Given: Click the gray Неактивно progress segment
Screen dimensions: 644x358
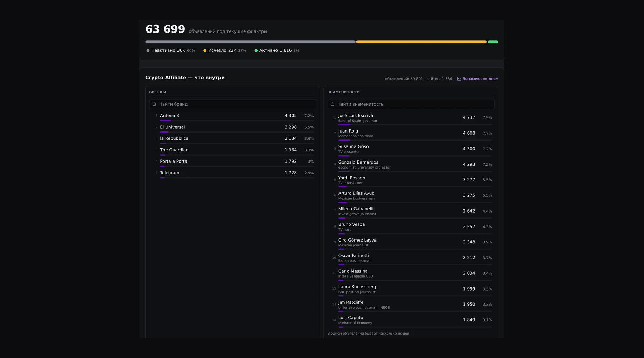Looking at the screenshot, I should 250,42.
